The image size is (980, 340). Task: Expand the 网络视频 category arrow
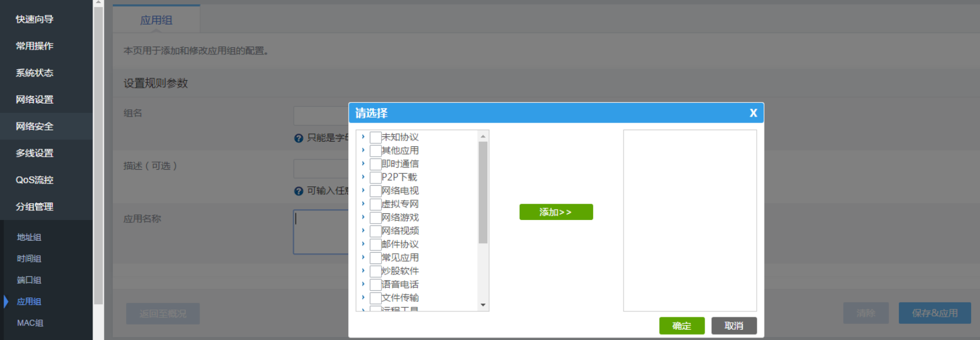(x=363, y=231)
